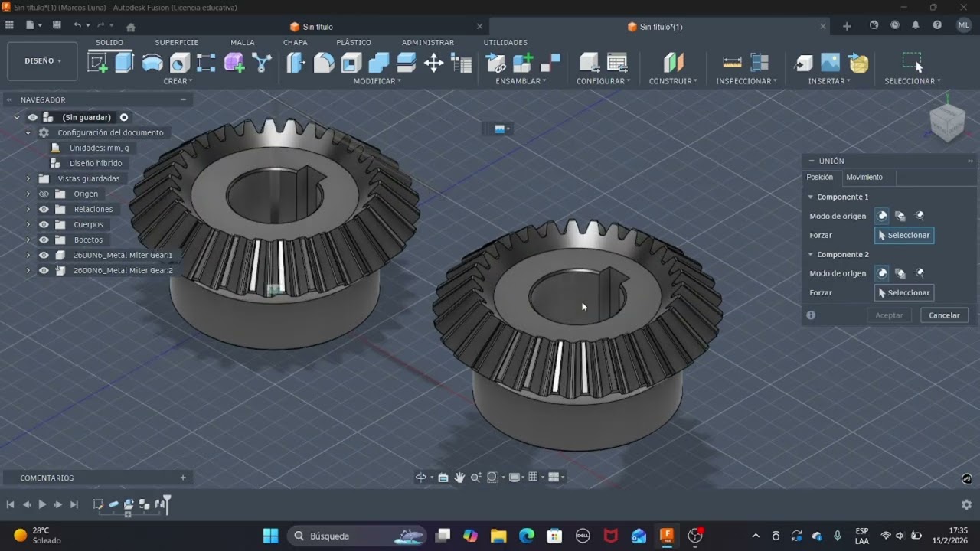
Task: Click the Pan hand navigation tool
Action: (459, 478)
